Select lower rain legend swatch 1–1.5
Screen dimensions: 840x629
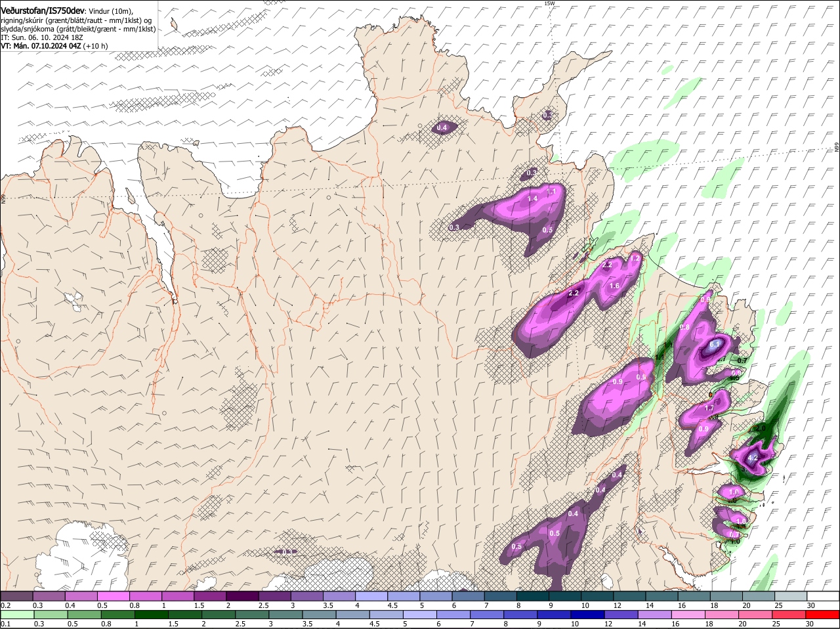click(151, 615)
